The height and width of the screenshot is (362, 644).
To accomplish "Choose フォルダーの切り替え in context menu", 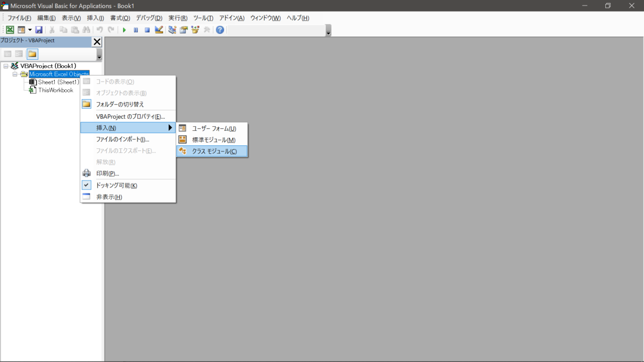I will 128,104.
